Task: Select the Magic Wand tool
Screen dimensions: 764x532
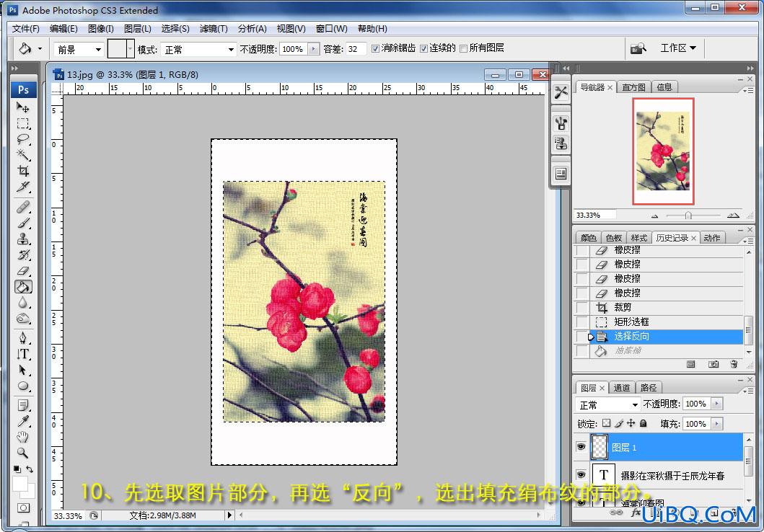Action: (x=23, y=155)
